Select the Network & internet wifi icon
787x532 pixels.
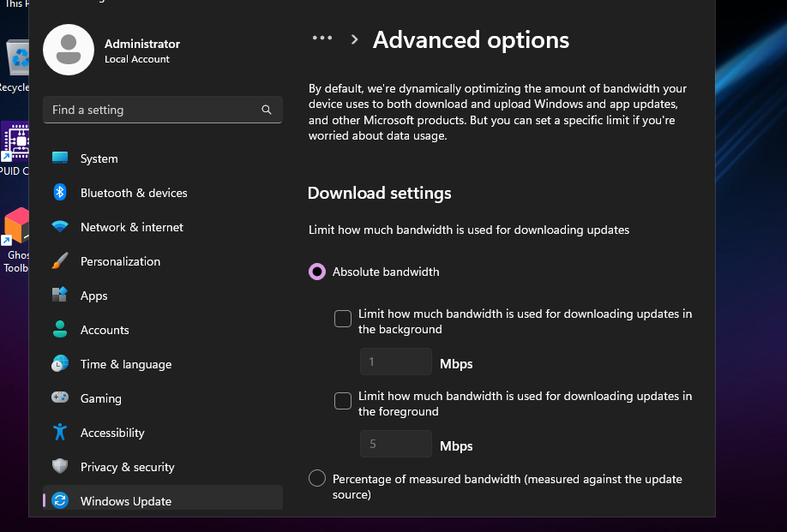60,227
